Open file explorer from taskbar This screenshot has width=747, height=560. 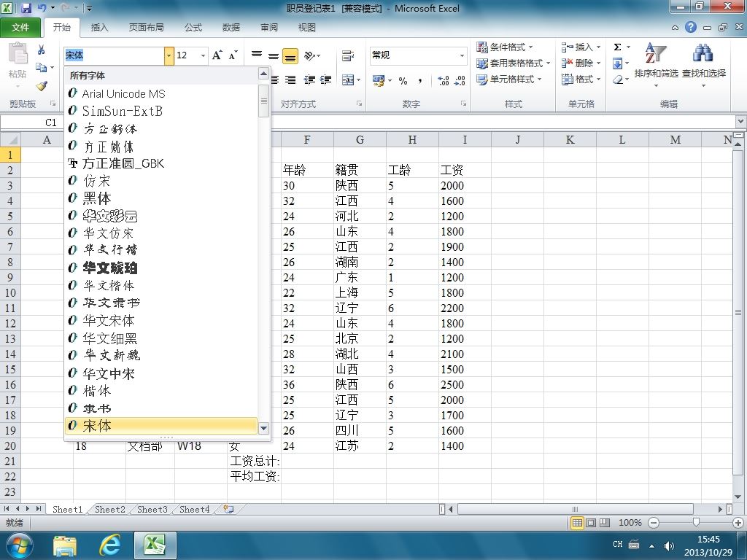[65, 545]
